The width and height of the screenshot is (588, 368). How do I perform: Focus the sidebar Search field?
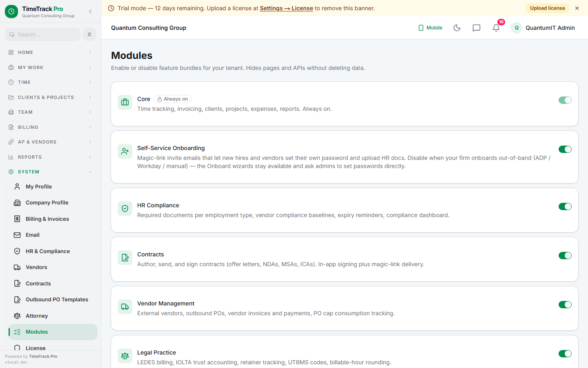click(43, 34)
